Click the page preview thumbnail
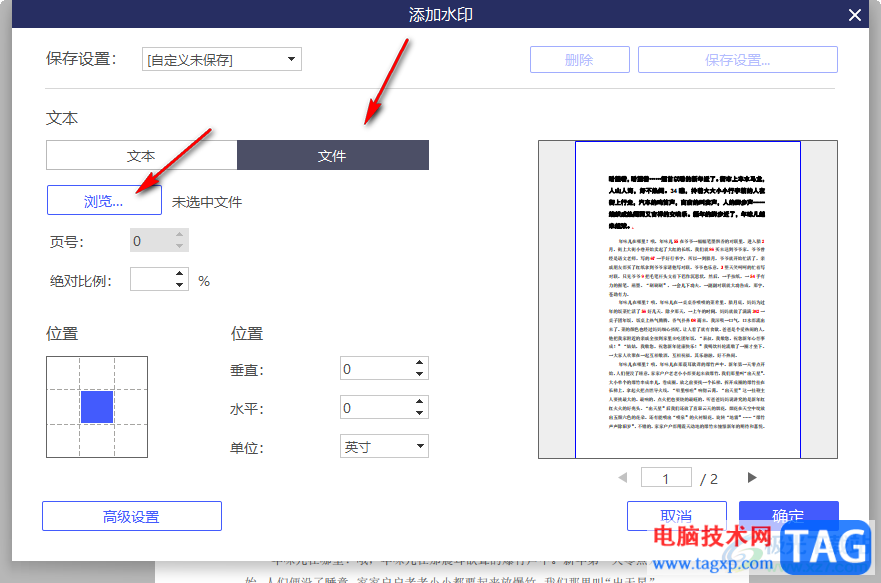This screenshot has width=881, height=583. pyautogui.click(x=688, y=299)
